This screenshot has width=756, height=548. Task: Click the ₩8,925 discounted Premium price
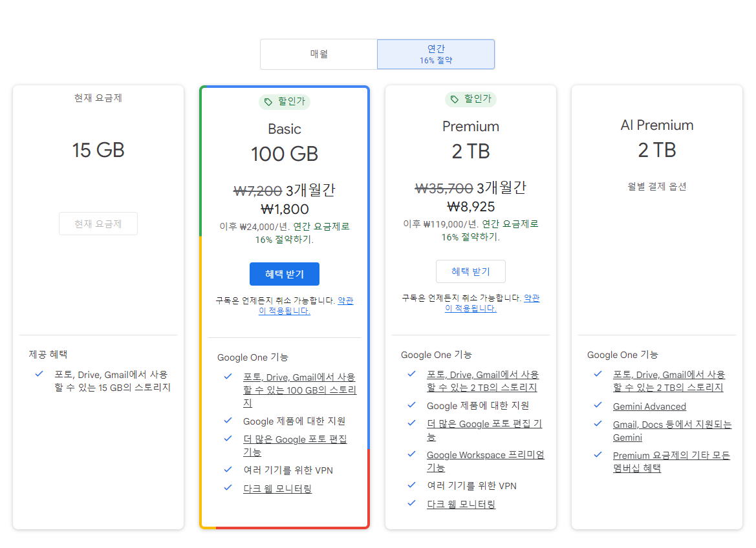pyautogui.click(x=471, y=207)
